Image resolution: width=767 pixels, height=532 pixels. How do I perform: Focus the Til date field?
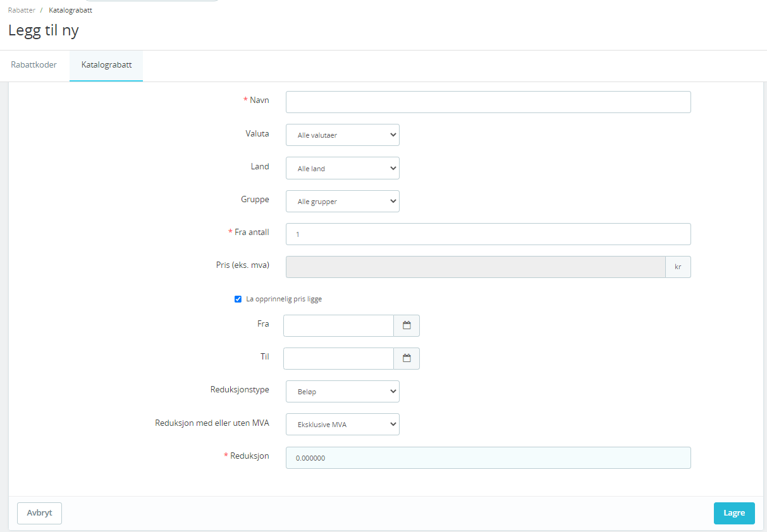pos(339,358)
